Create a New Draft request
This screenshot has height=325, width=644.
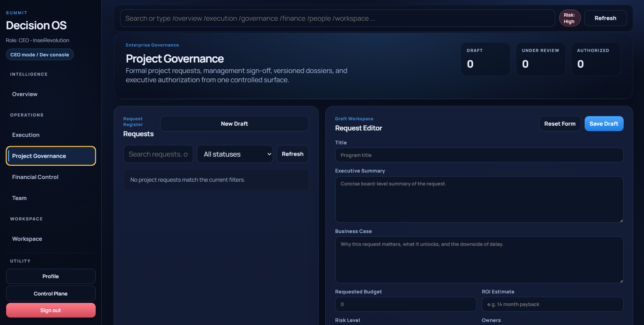point(234,124)
